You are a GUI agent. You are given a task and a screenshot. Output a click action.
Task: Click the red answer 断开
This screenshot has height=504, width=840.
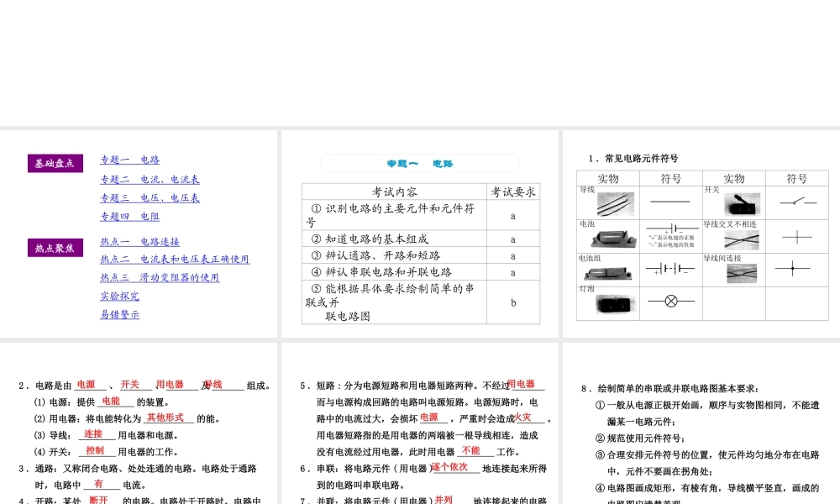(x=98, y=501)
